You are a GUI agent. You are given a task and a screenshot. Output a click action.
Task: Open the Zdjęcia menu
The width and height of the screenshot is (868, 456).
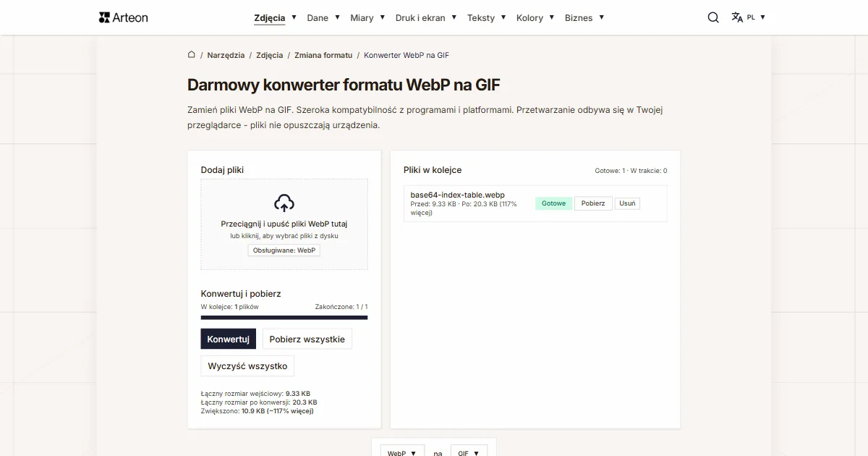pos(275,17)
